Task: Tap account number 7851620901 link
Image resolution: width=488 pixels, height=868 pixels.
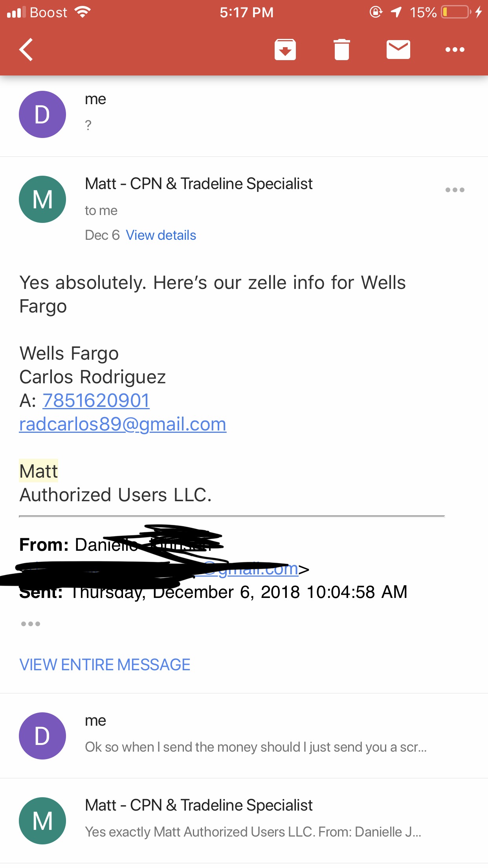Action: click(96, 401)
